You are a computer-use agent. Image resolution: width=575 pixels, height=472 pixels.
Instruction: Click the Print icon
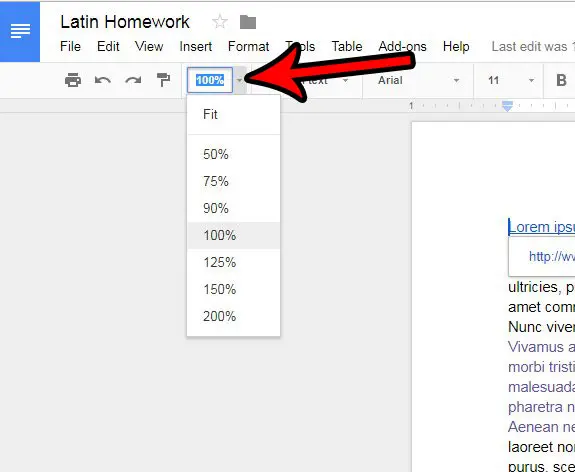click(x=73, y=80)
